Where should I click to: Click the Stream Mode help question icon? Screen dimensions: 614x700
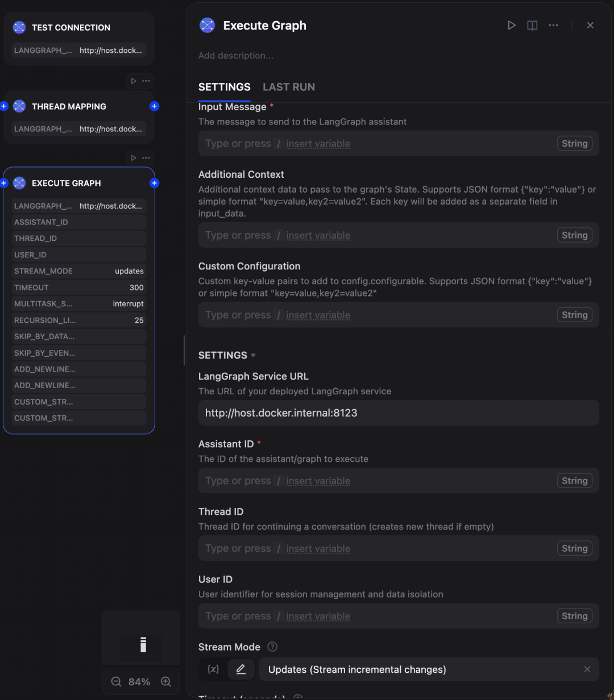click(x=272, y=647)
